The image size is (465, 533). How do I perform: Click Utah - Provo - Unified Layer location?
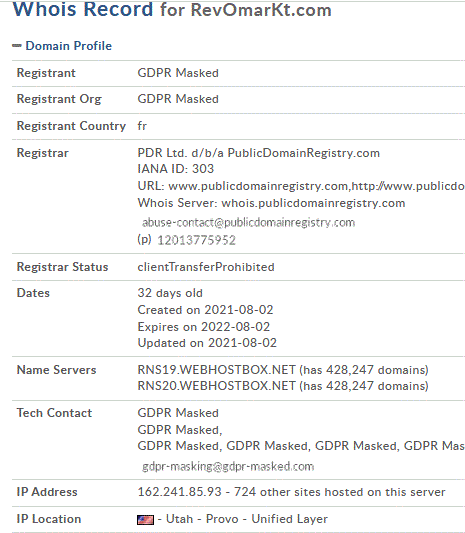(x=247, y=519)
